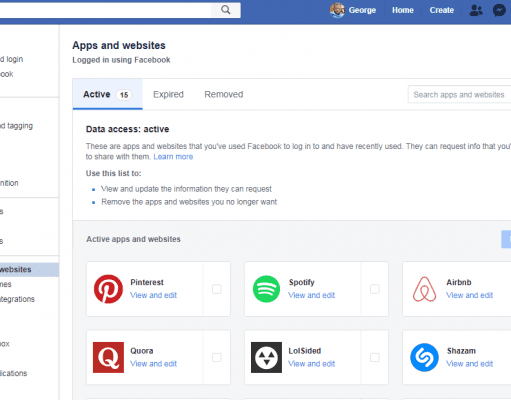Go to Home in top bar
The image size is (511, 400).
tap(403, 10)
